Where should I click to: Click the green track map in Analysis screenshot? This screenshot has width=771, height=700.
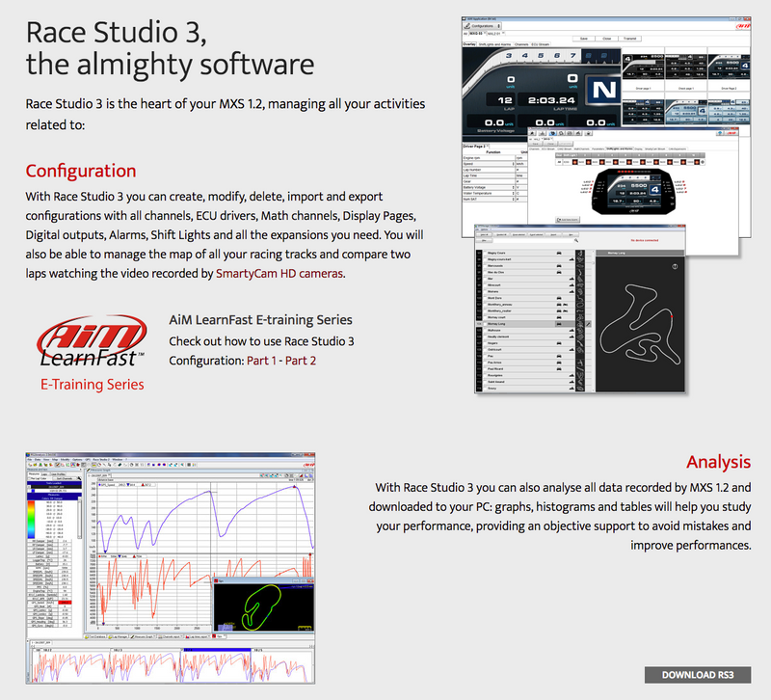pyautogui.click(x=263, y=607)
